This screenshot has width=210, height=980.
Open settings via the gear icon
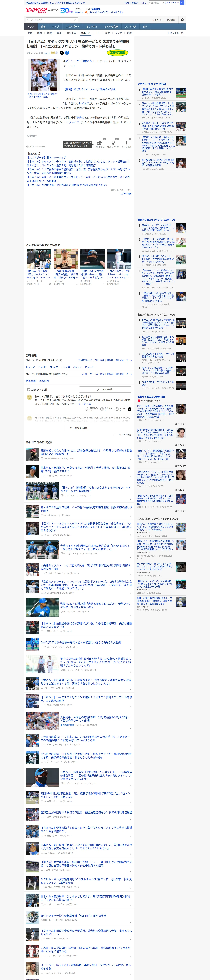[182, 20]
